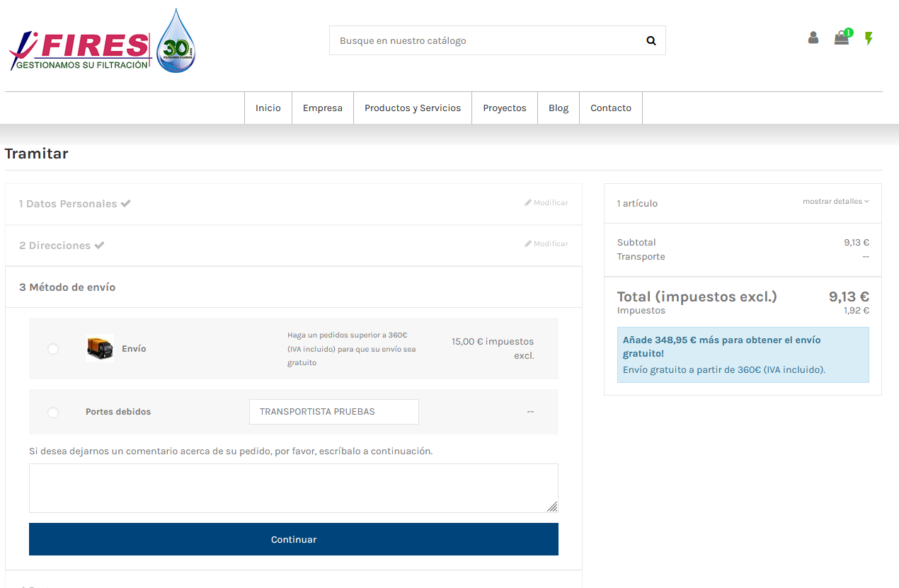Image resolution: width=899 pixels, height=588 pixels.
Task: Open the Inicio menu item
Action: click(x=268, y=108)
